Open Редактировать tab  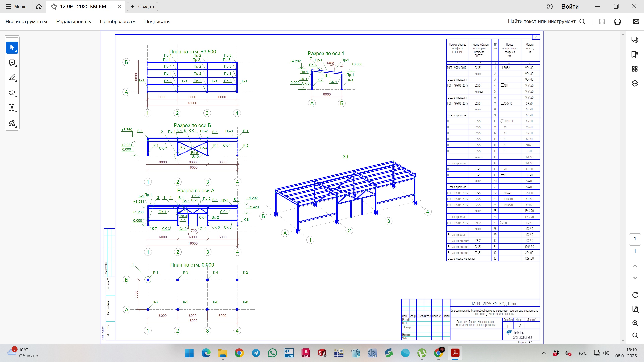click(73, 21)
